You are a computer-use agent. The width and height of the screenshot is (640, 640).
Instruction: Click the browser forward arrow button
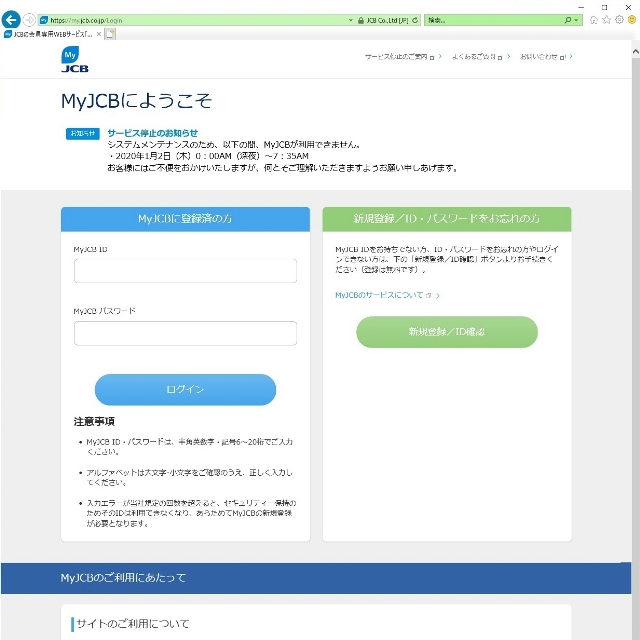29,20
